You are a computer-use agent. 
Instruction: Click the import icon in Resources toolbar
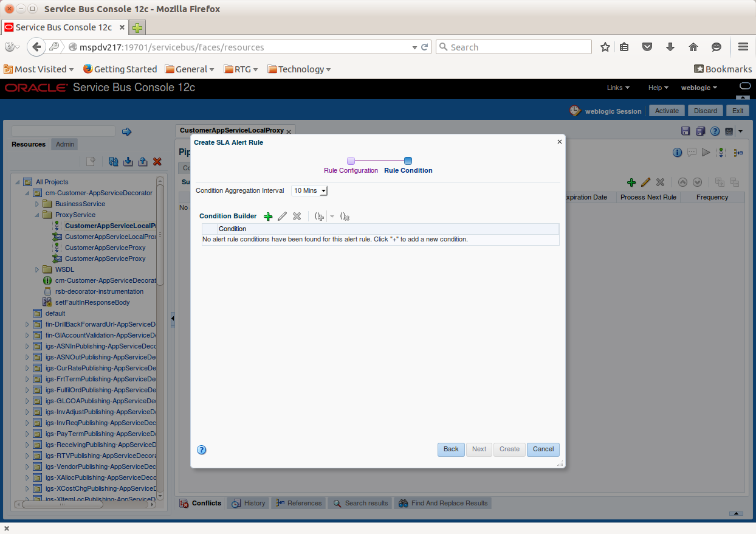[128, 161]
